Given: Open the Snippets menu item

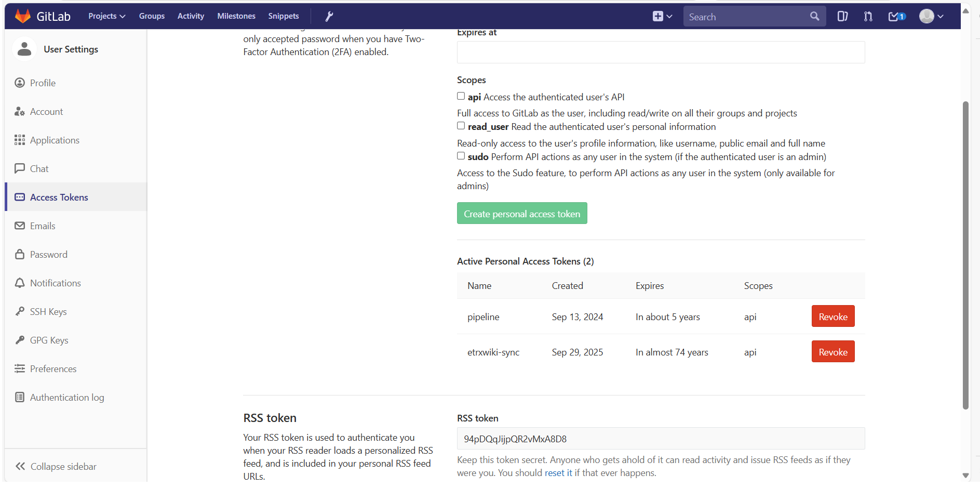Looking at the screenshot, I should pos(283,16).
